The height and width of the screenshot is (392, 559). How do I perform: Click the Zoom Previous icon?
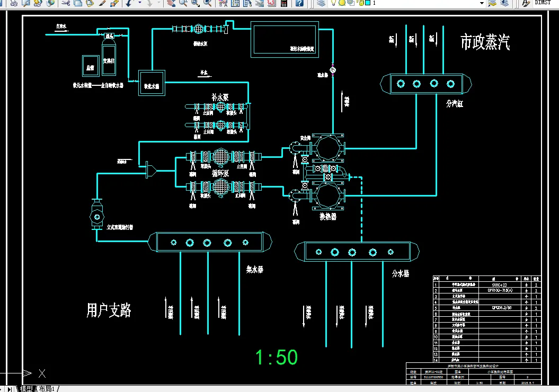(208, 3)
